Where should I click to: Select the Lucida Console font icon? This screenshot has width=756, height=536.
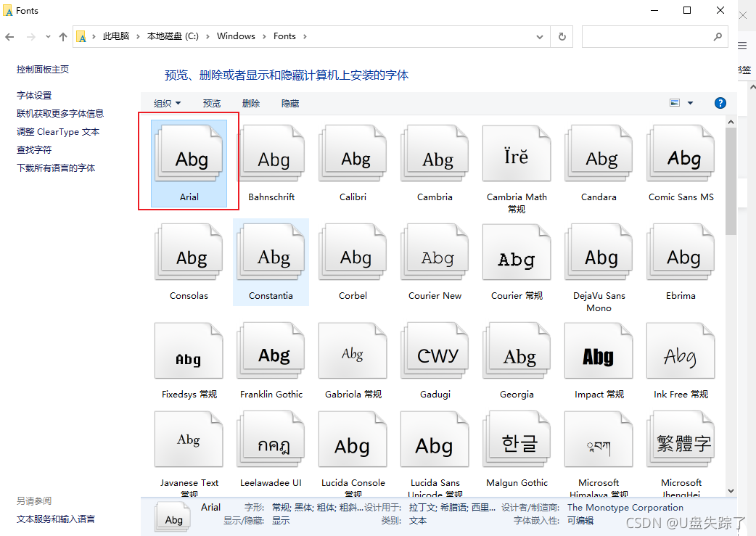pos(353,439)
